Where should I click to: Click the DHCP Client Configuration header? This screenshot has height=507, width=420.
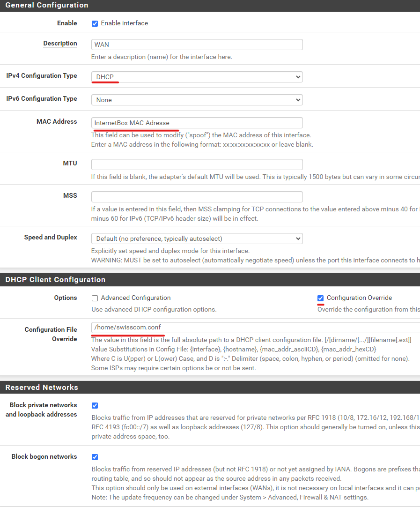coord(55,280)
